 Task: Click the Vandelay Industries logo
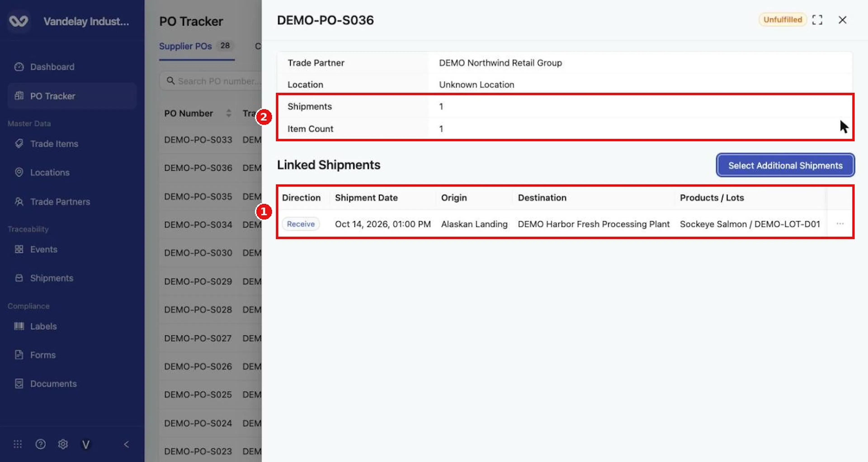coord(19,21)
